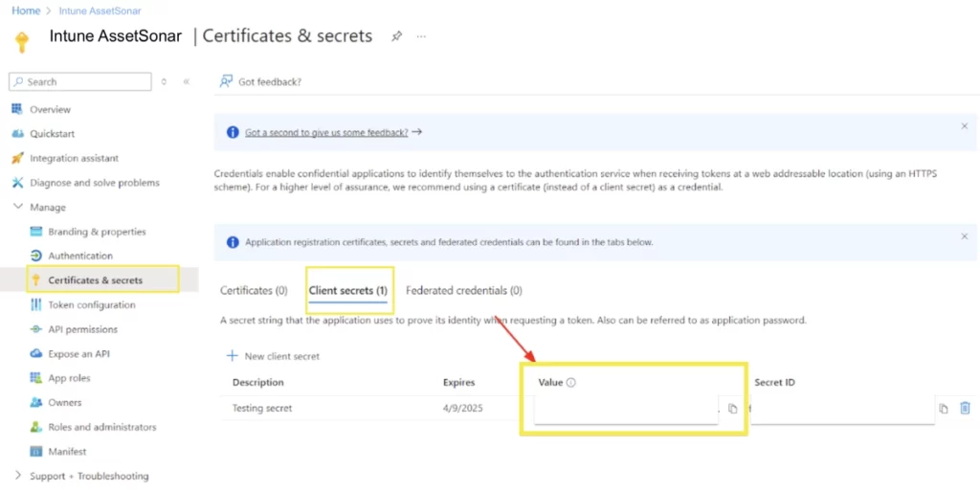Click the sort arrows beside search box

point(164,82)
